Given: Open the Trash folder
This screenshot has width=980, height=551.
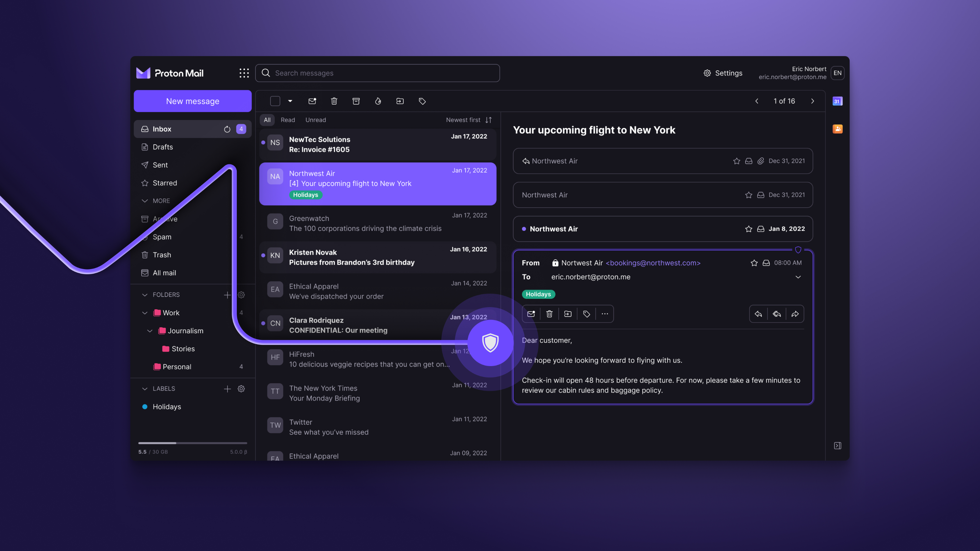Looking at the screenshot, I should pyautogui.click(x=192, y=255).
